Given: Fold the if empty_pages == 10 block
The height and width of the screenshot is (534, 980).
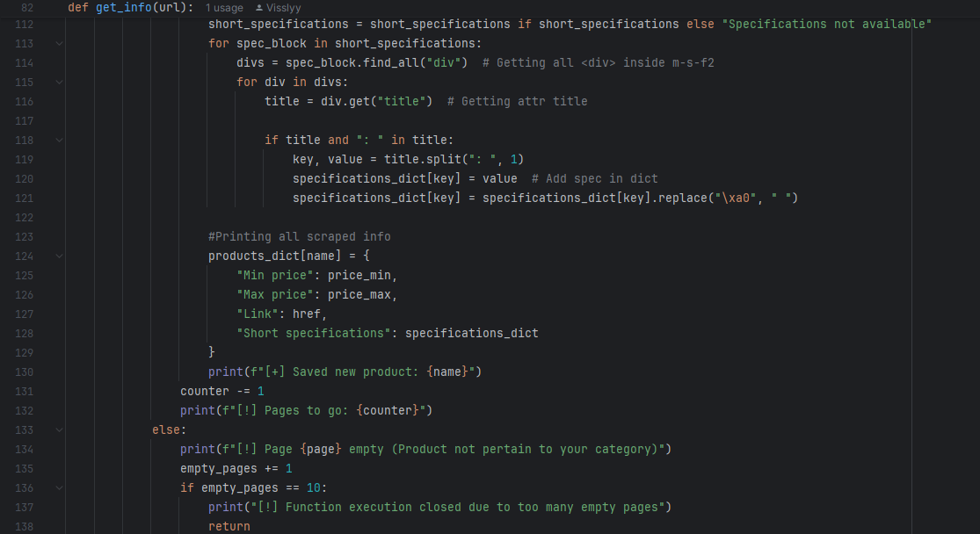Looking at the screenshot, I should (59, 488).
